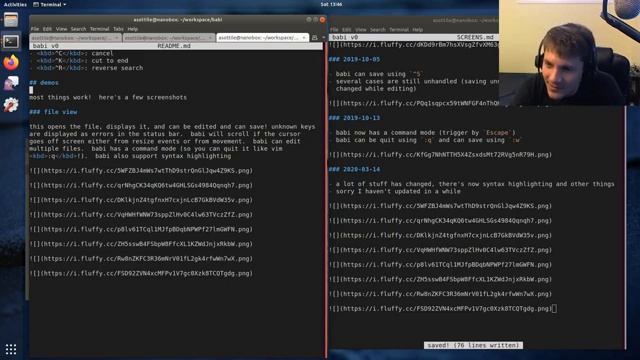The height and width of the screenshot is (360, 640).
Task: Click 'saved! (76 lines written)' status message
Action: [x=473, y=345]
